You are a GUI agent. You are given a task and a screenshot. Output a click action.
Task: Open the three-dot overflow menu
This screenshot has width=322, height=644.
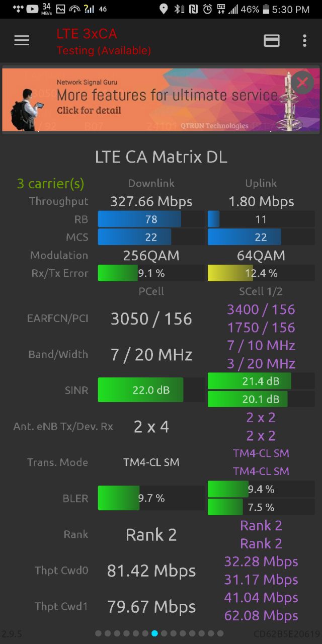(x=304, y=41)
